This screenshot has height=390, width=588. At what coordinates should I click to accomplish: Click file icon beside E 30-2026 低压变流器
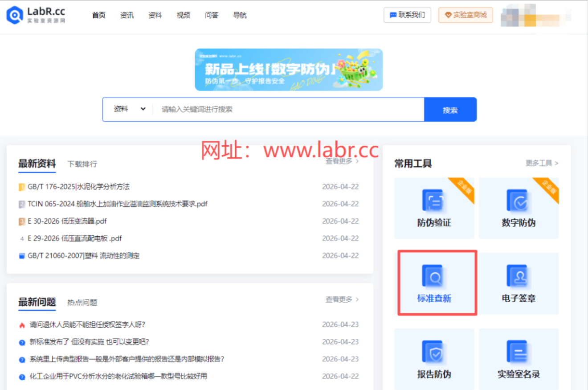(22, 222)
